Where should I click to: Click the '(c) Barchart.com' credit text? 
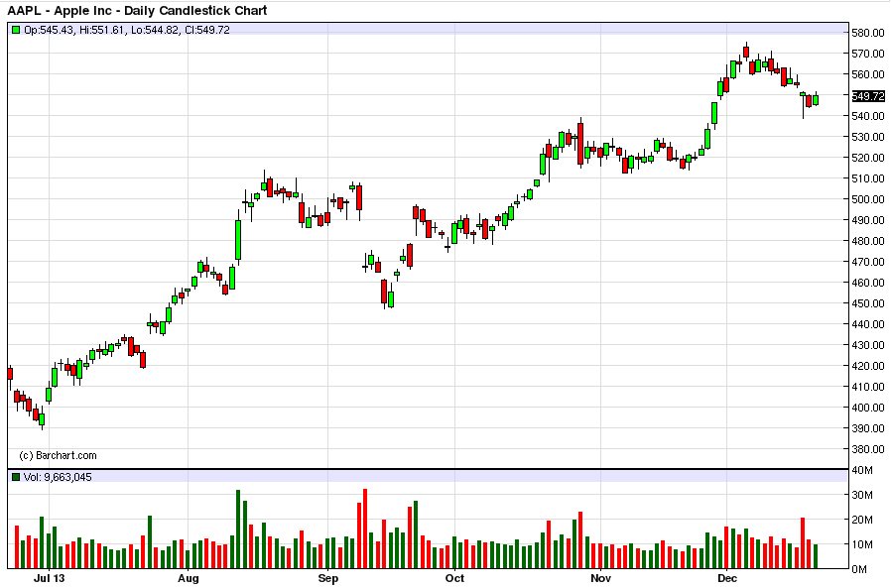click(58, 456)
